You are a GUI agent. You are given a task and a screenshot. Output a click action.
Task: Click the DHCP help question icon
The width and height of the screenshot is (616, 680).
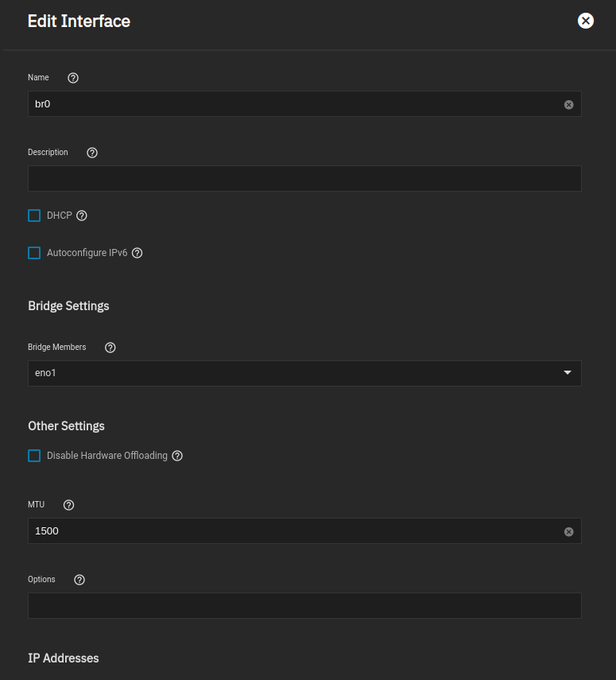click(x=82, y=216)
